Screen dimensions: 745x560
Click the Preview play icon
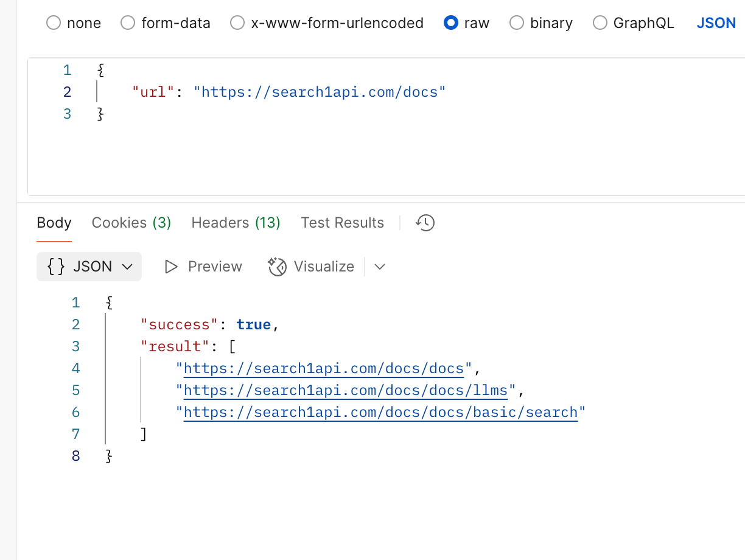(171, 267)
